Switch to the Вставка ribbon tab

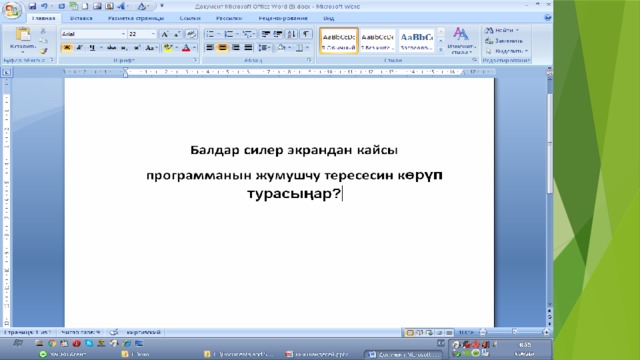pyautogui.click(x=81, y=18)
